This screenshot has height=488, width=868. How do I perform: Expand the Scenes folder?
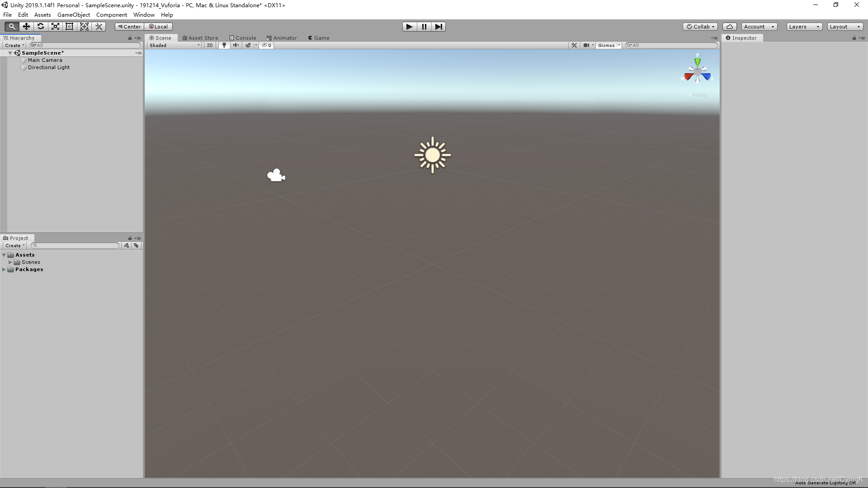click(10, 262)
